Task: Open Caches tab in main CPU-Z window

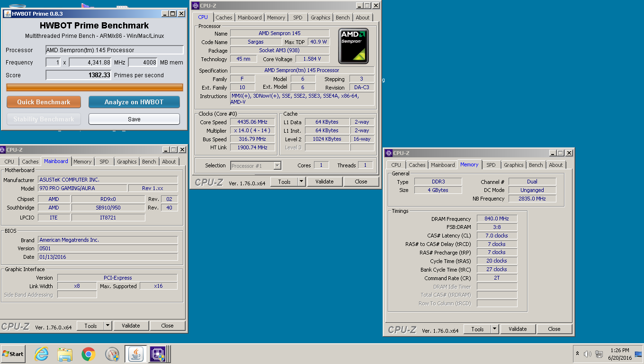Action: point(224,18)
